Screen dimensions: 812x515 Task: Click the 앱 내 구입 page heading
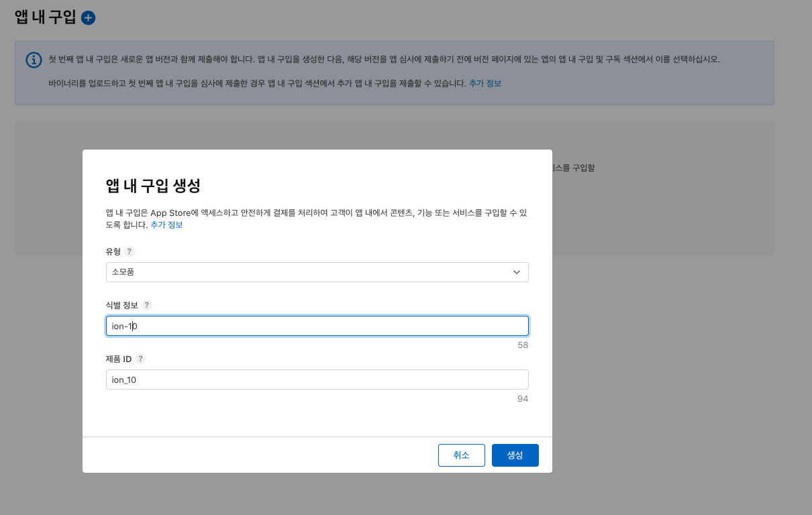click(x=46, y=18)
